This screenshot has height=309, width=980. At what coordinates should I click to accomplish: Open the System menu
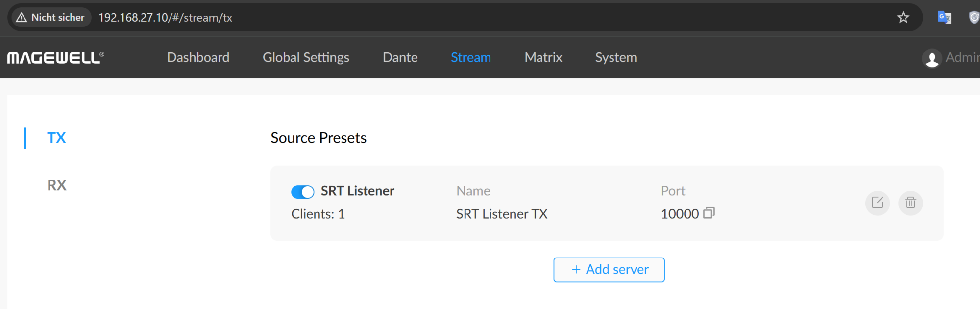tap(615, 58)
